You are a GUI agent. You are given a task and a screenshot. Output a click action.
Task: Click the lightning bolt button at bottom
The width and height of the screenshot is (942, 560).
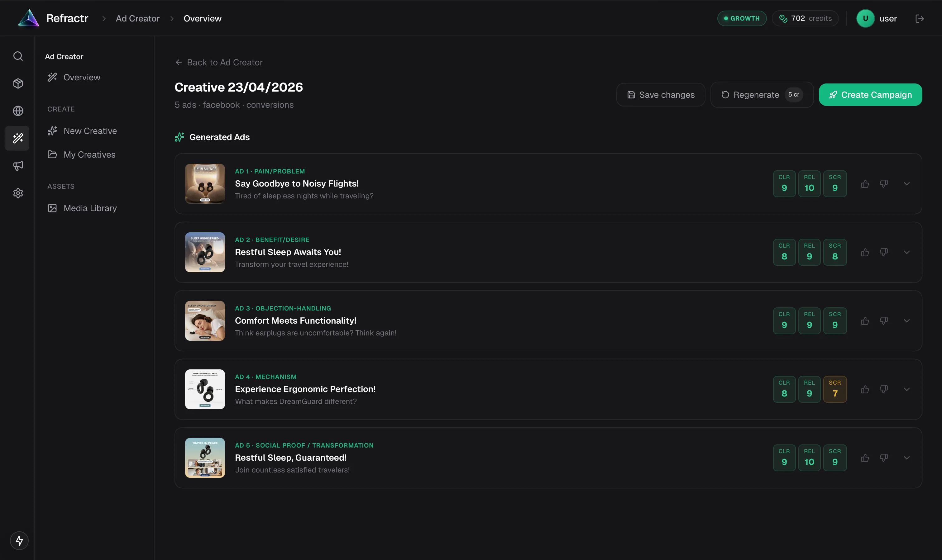pos(19,540)
